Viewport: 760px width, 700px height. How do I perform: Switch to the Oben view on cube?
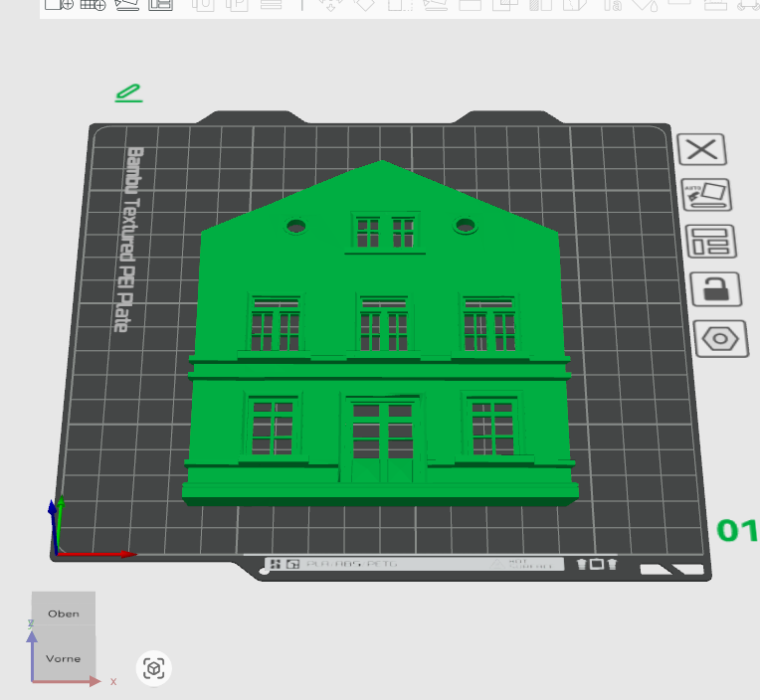64,613
